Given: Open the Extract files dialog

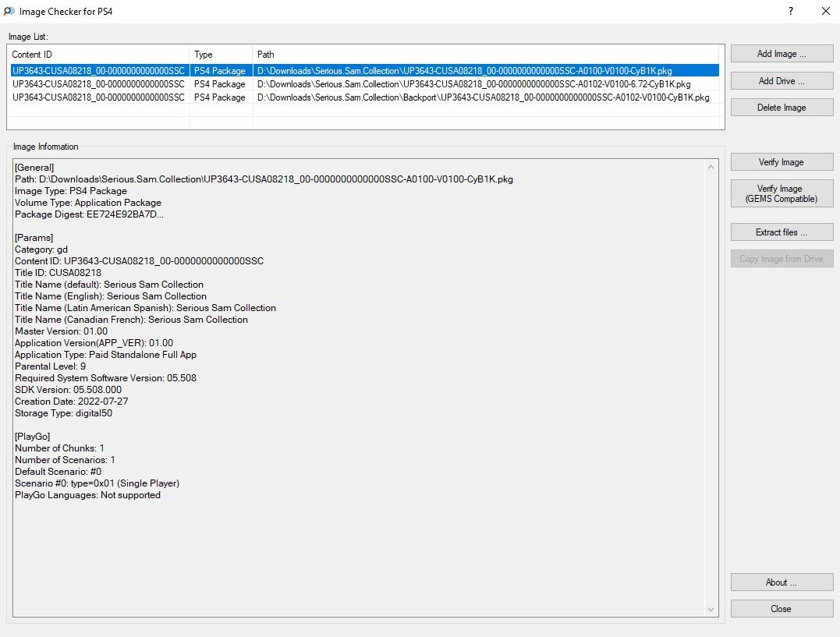Looking at the screenshot, I should point(782,232).
